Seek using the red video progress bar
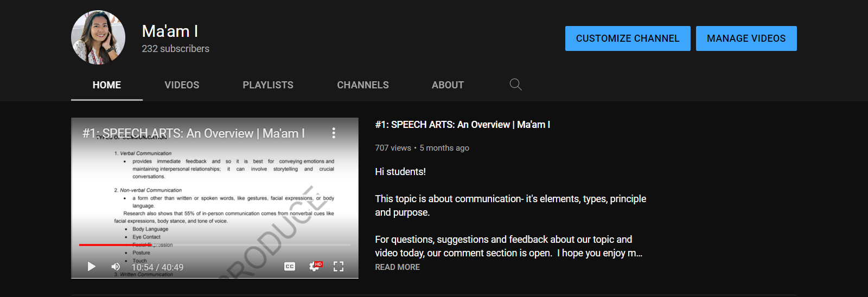The height and width of the screenshot is (297, 868). 215,245
